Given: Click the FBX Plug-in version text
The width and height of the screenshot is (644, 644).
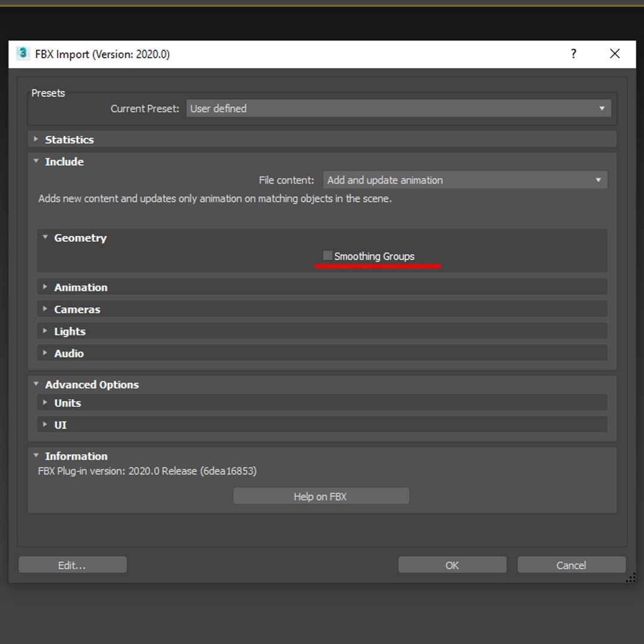Looking at the screenshot, I should point(147,470).
